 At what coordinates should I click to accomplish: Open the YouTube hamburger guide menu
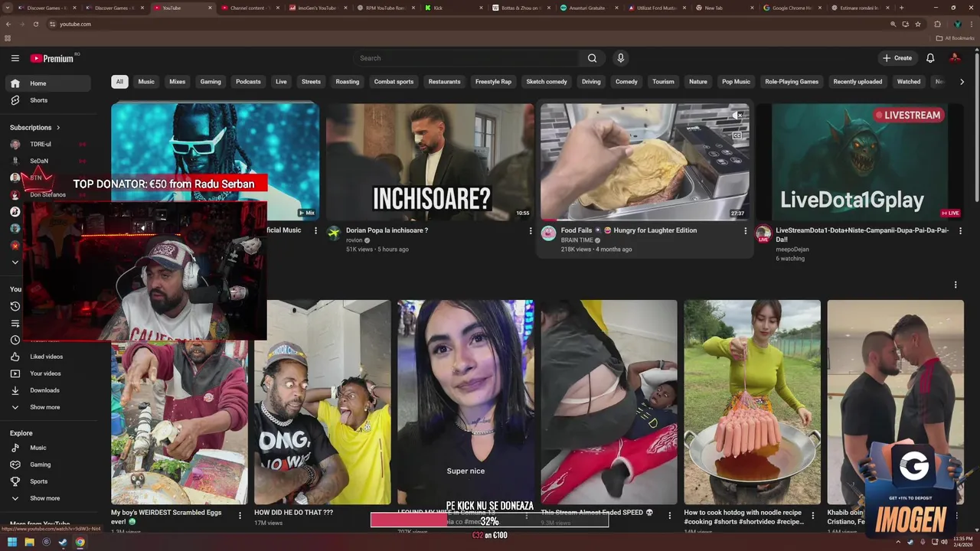point(15,58)
